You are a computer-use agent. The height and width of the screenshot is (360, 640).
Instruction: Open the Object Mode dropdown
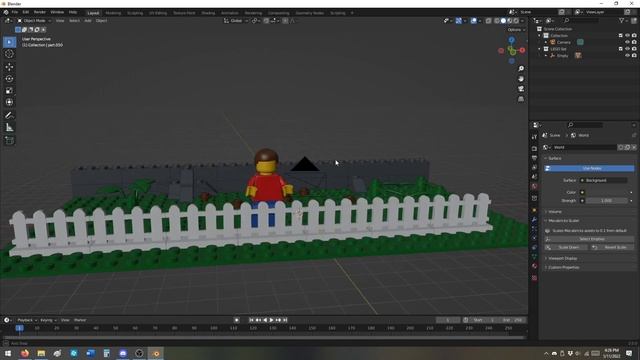34,20
